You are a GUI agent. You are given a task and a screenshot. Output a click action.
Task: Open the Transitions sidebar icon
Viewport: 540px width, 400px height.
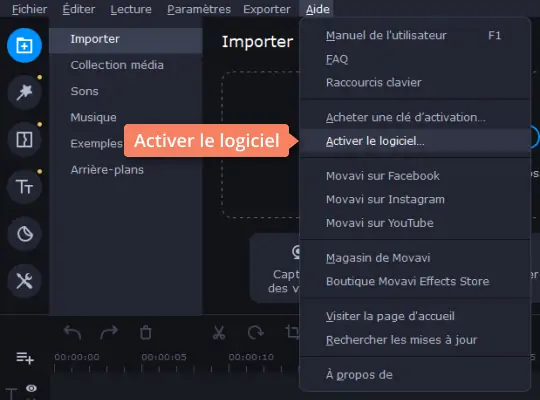click(x=24, y=140)
